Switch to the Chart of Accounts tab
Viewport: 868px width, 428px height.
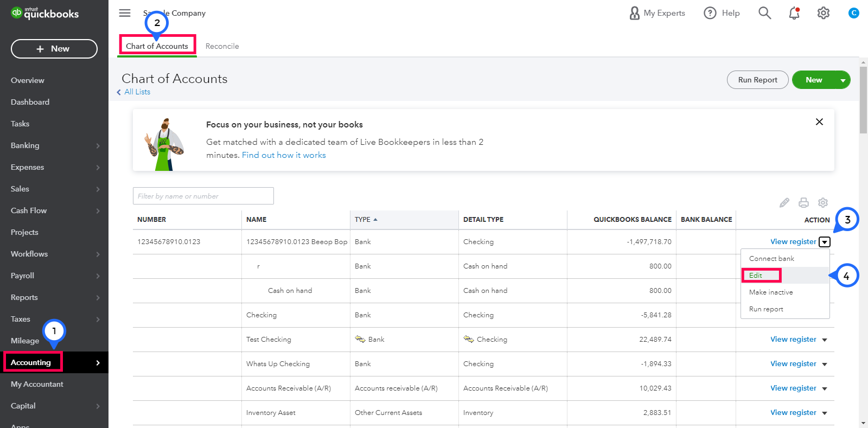[x=157, y=46]
